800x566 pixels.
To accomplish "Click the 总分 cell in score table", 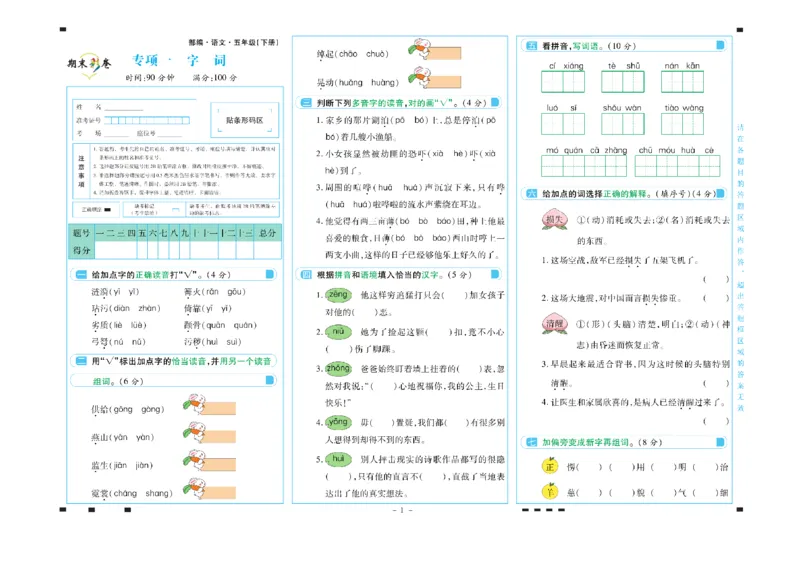I will tap(267, 233).
